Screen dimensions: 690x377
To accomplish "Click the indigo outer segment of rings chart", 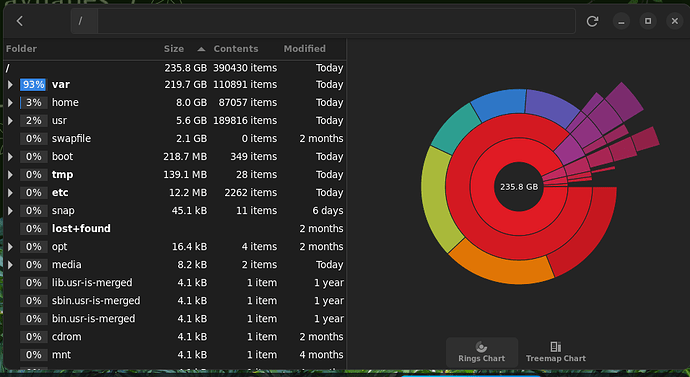I will click(550, 108).
